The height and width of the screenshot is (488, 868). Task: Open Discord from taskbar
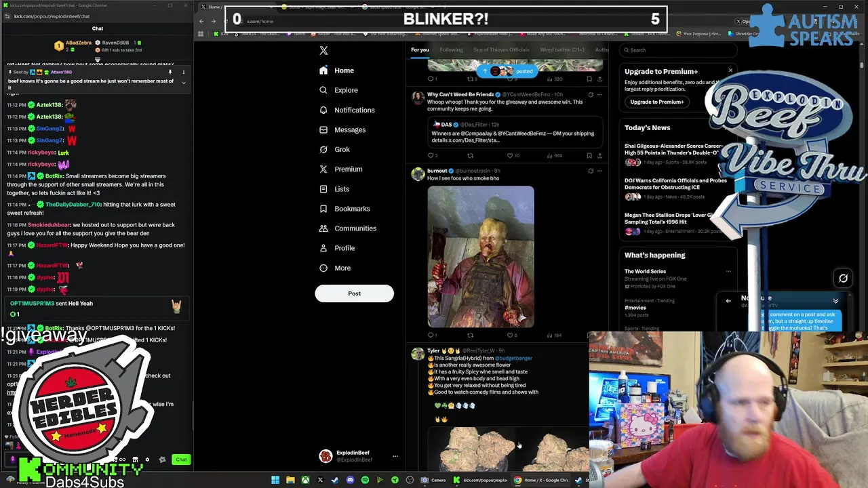tap(350, 480)
